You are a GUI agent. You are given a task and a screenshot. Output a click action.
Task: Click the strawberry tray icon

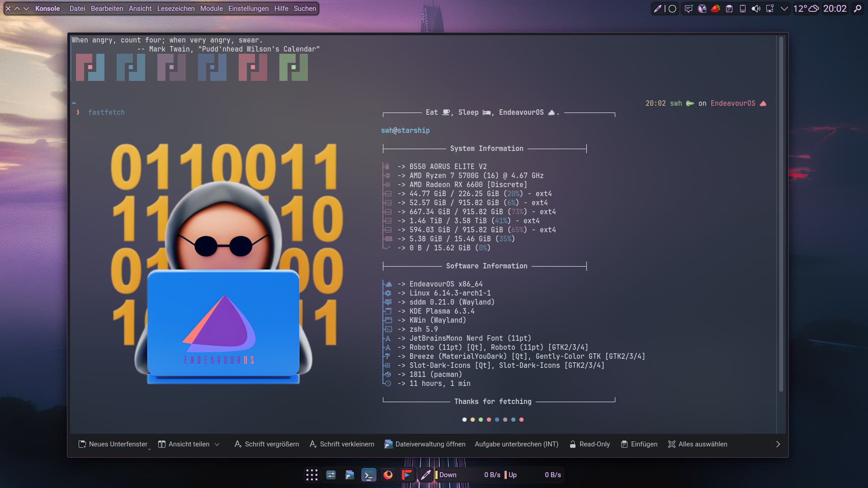716,9
